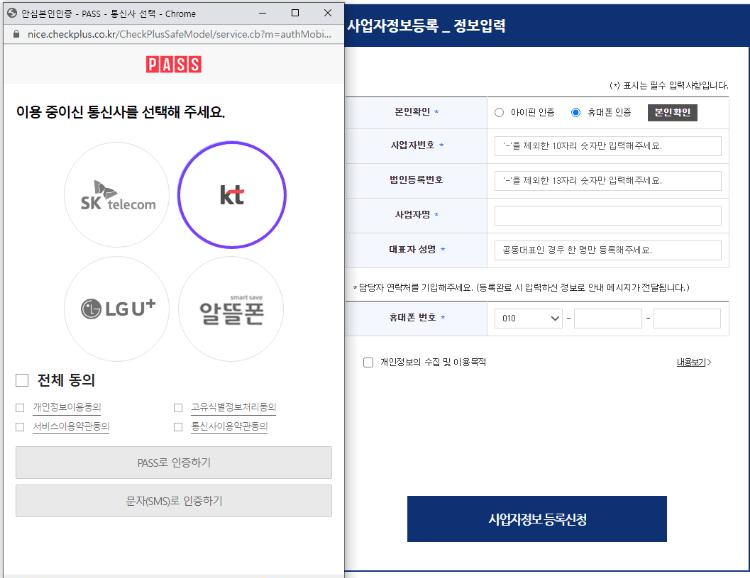Viewport: 750px width, 578px height.
Task: Focus the middle phone number field
Action: coord(608,319)
